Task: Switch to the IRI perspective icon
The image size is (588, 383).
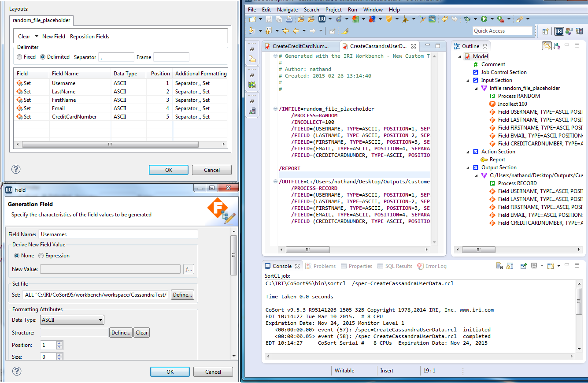Action: [x=559, y=31]
